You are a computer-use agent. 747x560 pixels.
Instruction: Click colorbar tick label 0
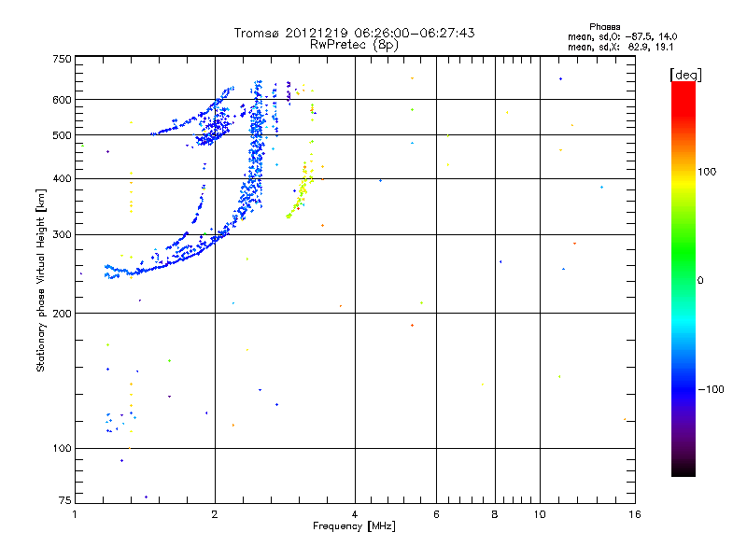[x=700, y=281]
